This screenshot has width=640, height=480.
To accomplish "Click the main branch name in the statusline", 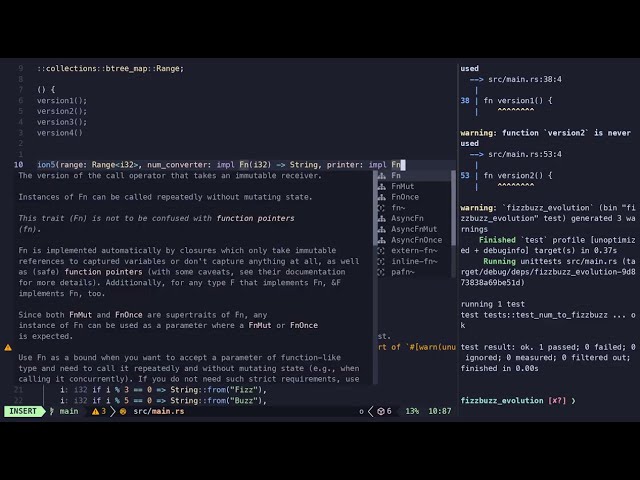I will pos(69,411).
